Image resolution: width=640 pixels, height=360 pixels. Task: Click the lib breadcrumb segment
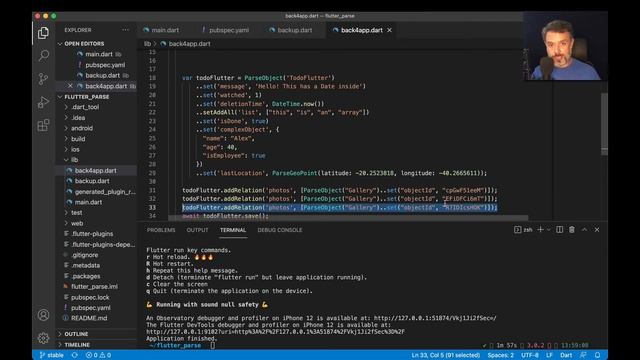tap(147, 44)
